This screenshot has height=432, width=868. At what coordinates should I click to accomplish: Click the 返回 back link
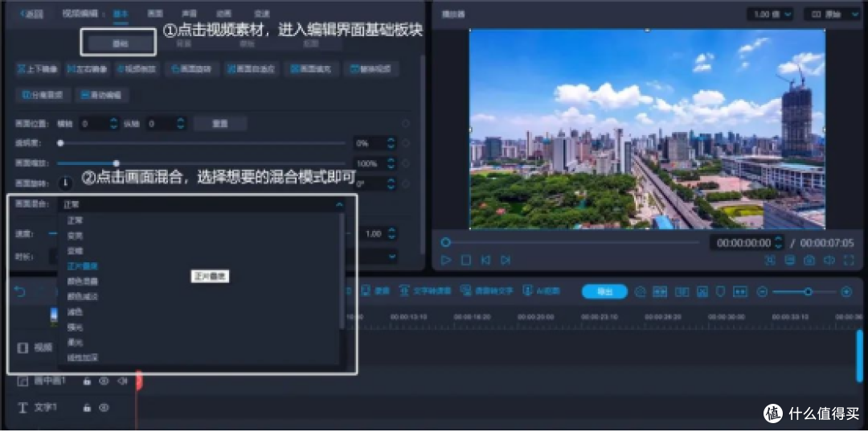(31, 14)
